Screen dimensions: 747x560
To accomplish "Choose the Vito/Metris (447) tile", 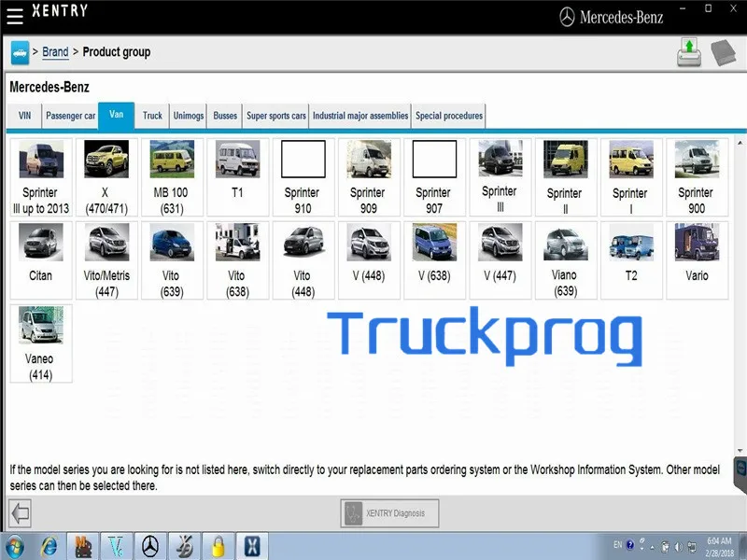I will point(106,260).
